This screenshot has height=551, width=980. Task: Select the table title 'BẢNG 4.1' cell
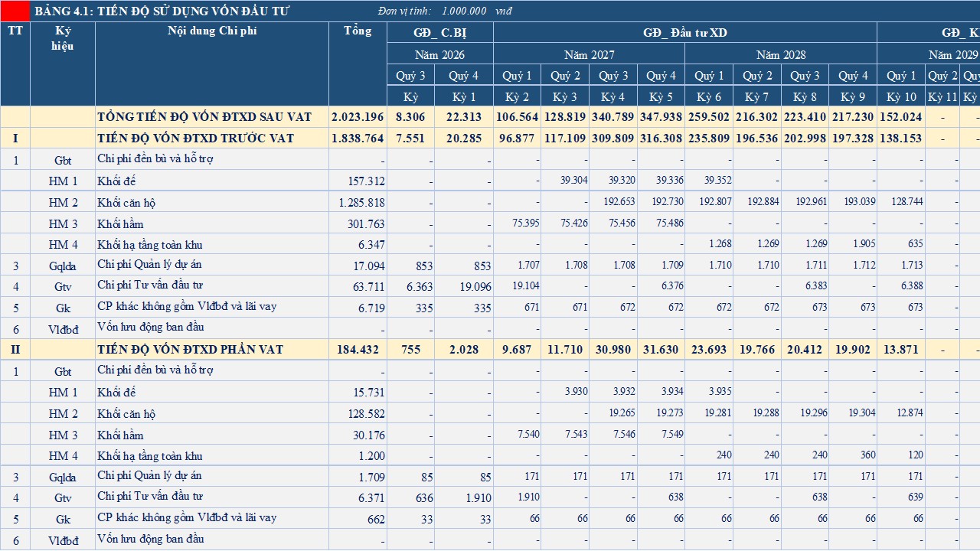162,11
